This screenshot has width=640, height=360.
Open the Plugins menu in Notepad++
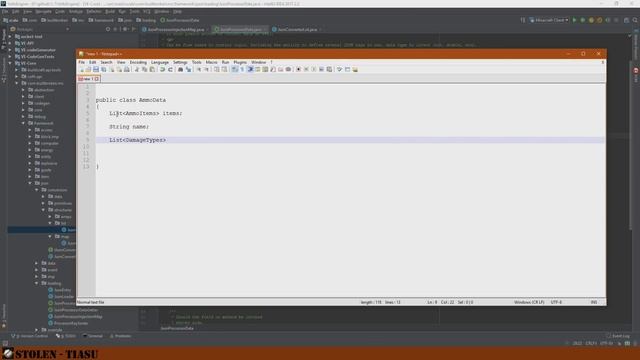coord(240,62)
